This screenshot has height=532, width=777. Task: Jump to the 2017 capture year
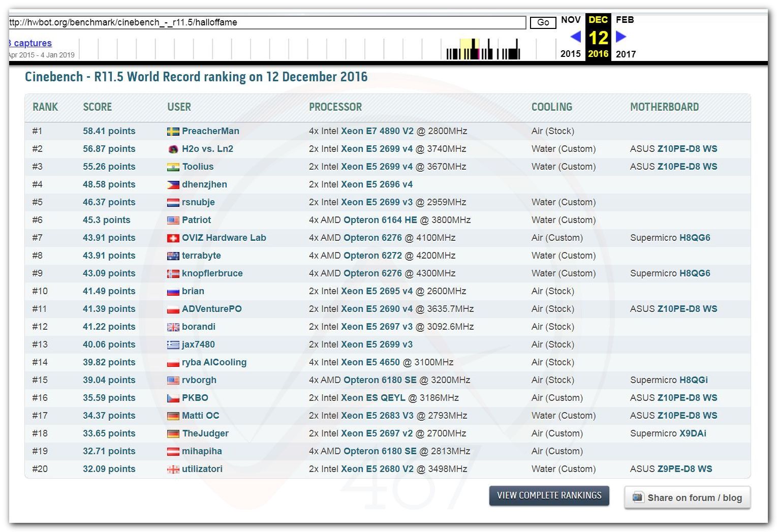(626, 54)
